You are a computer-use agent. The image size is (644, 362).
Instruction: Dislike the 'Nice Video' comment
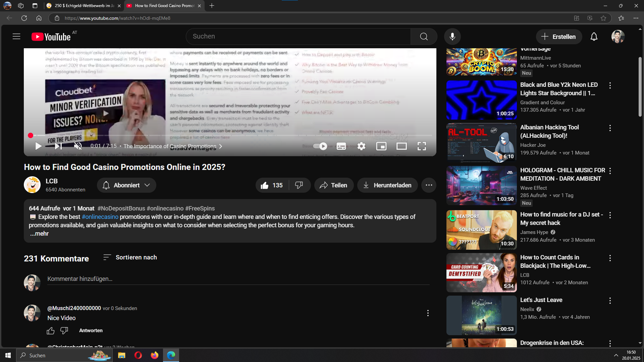(x=64, y=331)
